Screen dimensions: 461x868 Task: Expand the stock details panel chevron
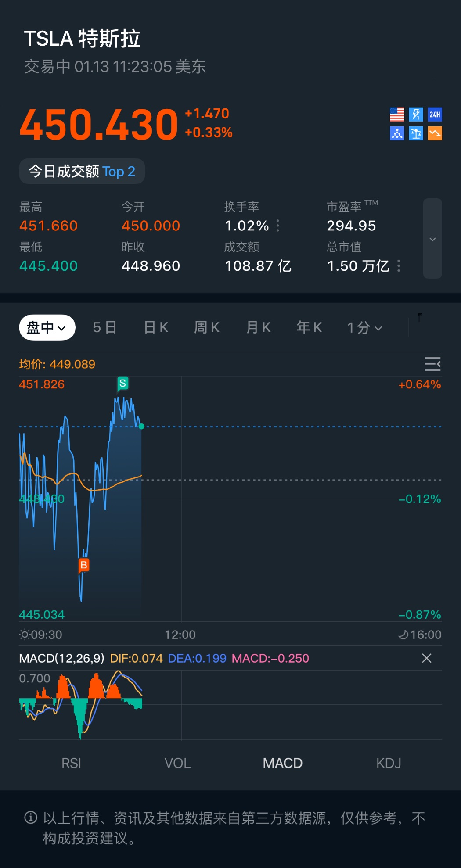[x=432, y=239]
